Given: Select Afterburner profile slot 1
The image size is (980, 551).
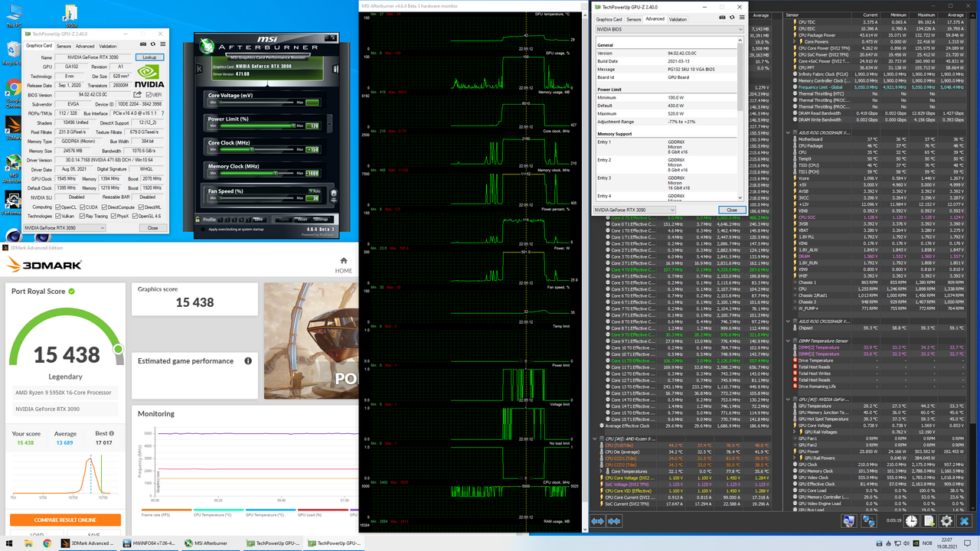Looking at the screenshot, I should pos(220,220).
